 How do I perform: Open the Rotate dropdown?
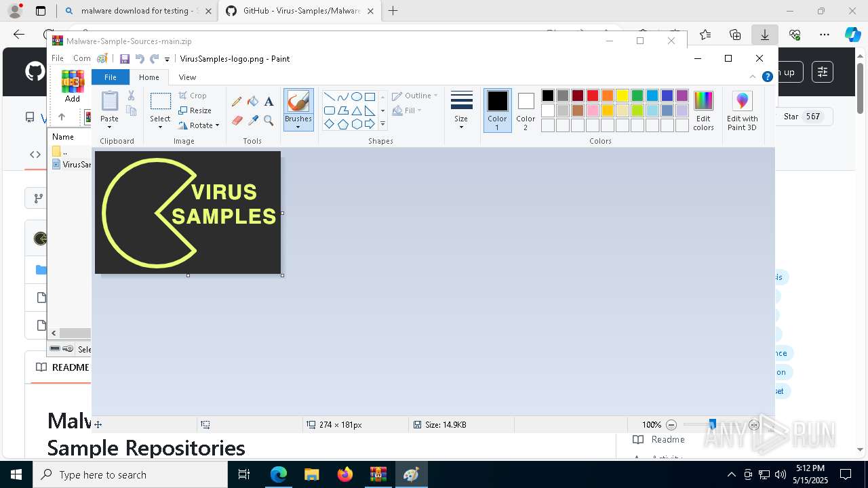point(199,125)
